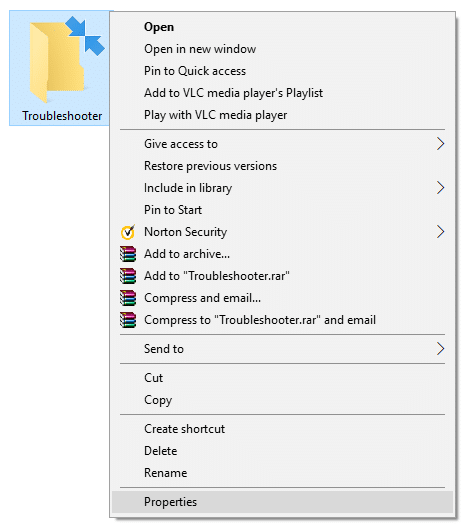Expand the Give access to submenu arrow
The height and width of the screenshot is (532, 469).
click(440, 144)
